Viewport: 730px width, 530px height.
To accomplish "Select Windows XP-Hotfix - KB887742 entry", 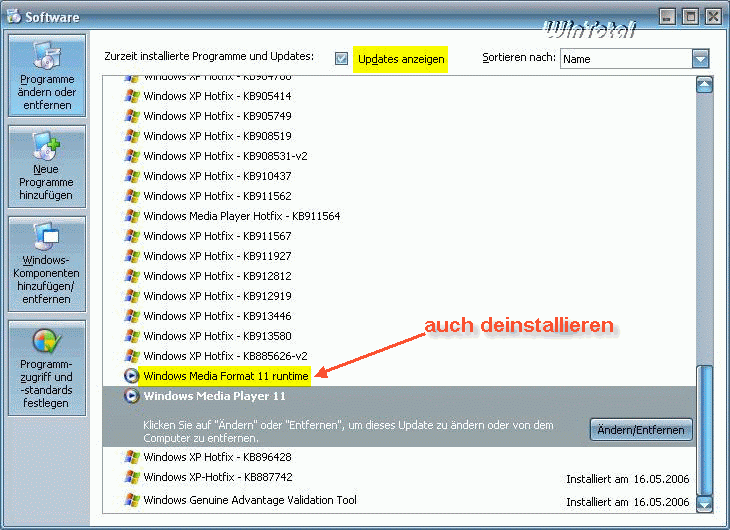I will pos(218,477).
